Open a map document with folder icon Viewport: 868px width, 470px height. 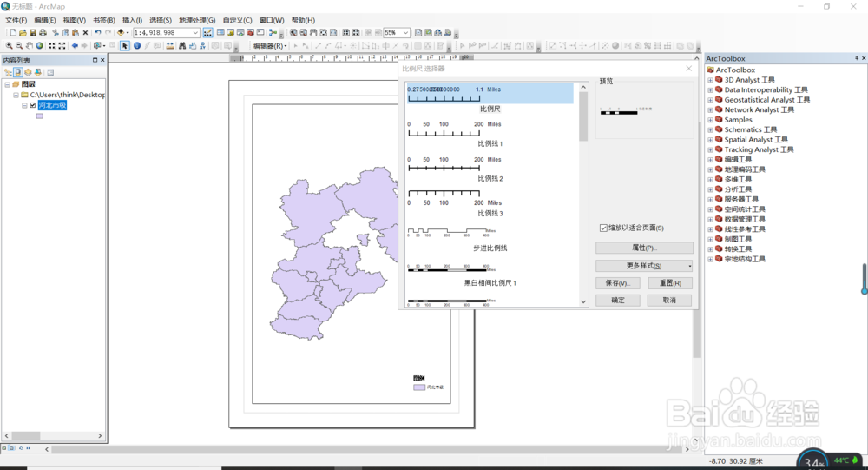pos(23,33)
